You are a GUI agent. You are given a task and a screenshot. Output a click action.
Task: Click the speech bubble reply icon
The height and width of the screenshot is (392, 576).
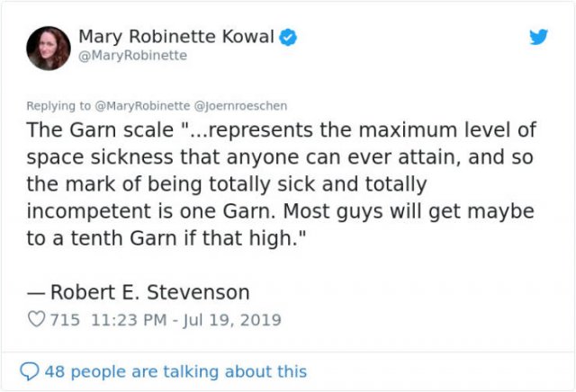click(29, 371)
